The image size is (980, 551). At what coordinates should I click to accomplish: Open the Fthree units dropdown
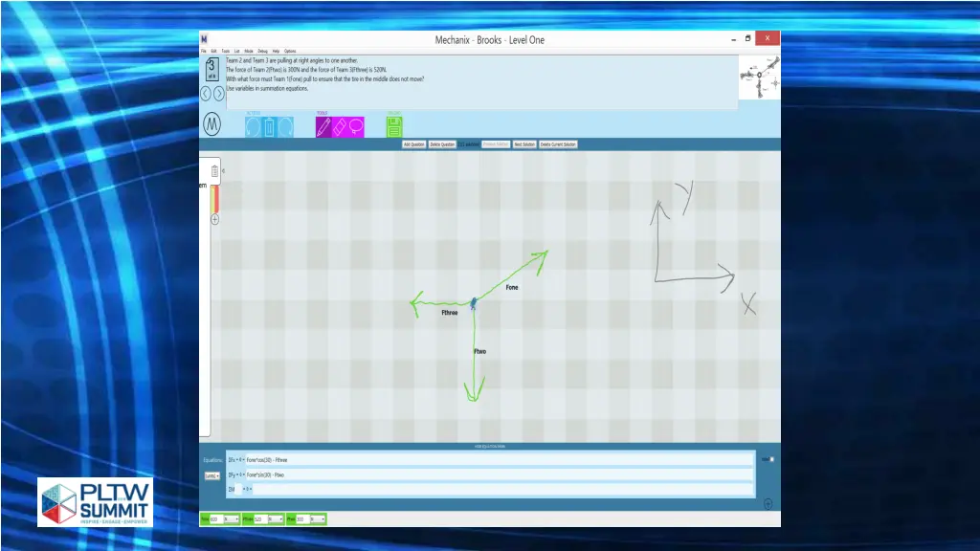275,519
